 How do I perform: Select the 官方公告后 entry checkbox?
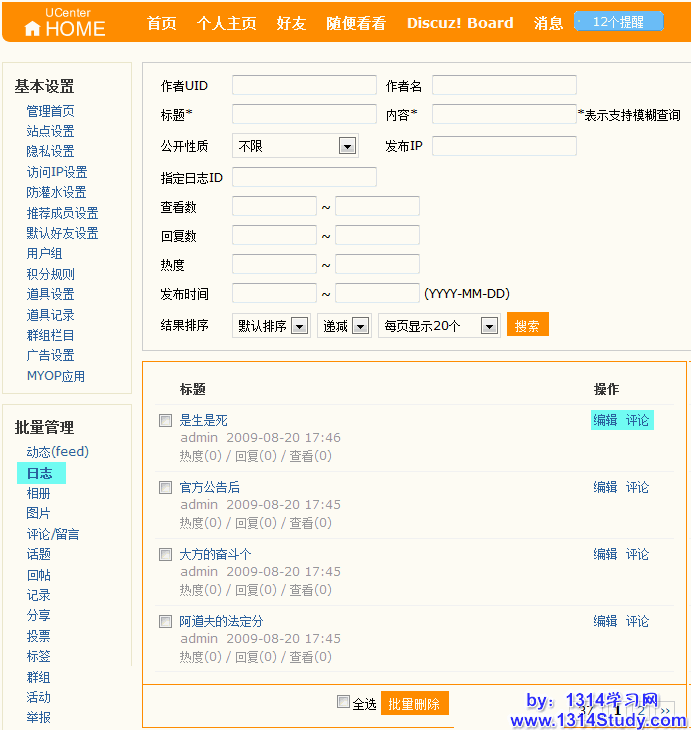(x=166, y=488)
